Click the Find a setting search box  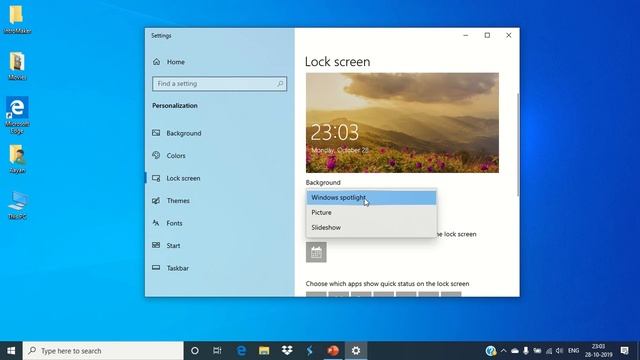[x=220, y=84]
